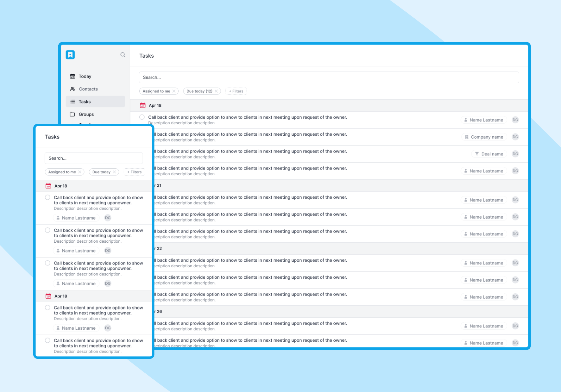Select the Today calendar icon

point(72,76)
